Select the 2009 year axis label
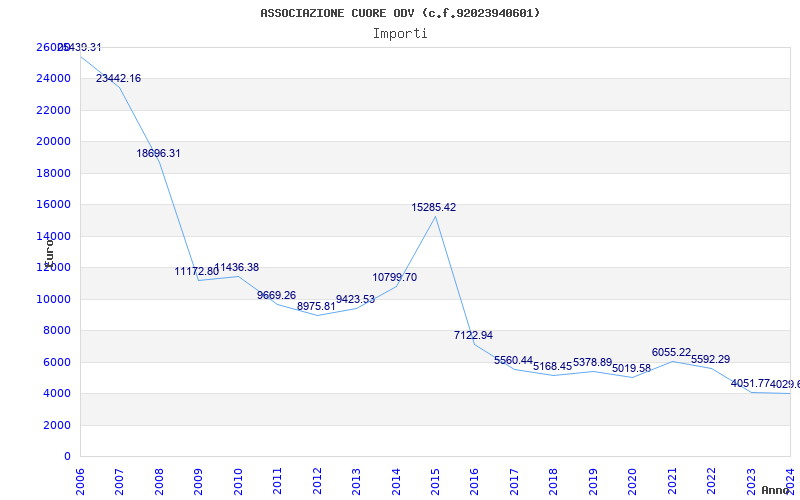The image size is (800, 500). pyautogui.click(x=198, y=482)
